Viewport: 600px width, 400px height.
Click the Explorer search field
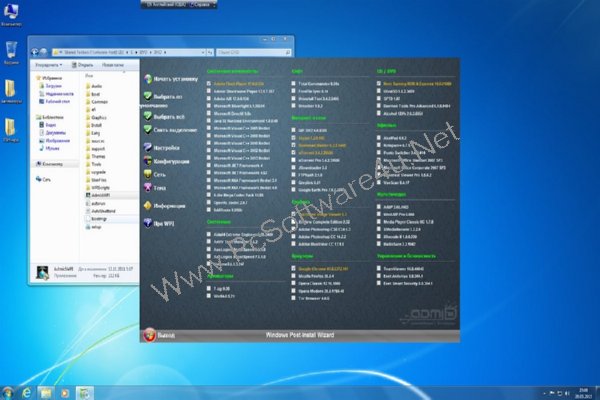point(254,52)
